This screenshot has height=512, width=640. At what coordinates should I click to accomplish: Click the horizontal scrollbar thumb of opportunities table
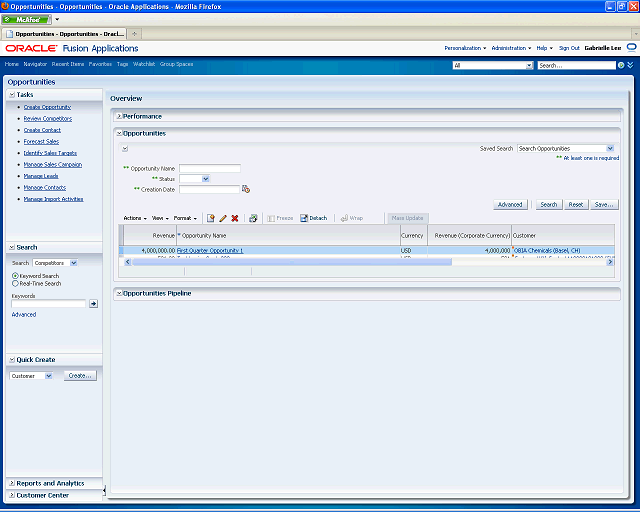pyautogui.click(x=292, y=262)
